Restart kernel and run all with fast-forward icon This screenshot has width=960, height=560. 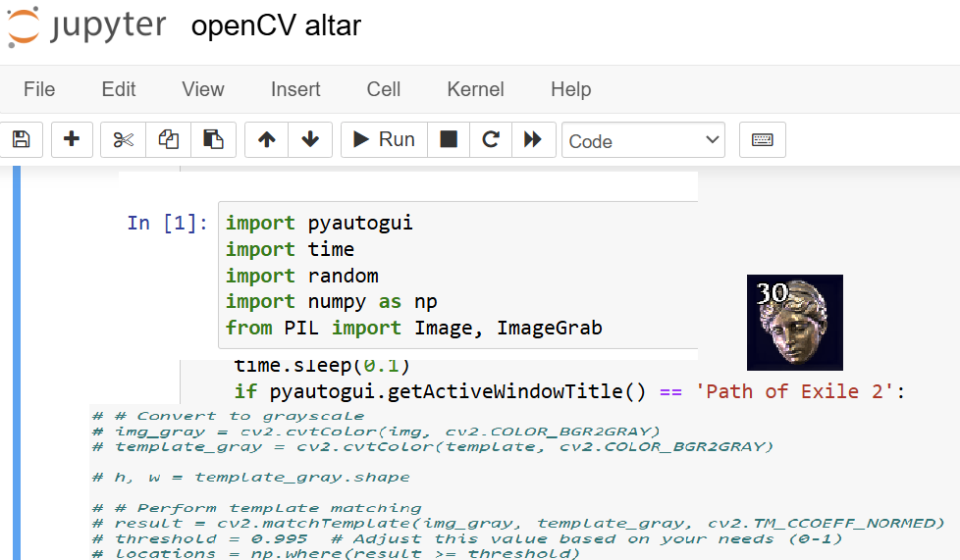tap(533, 139)
